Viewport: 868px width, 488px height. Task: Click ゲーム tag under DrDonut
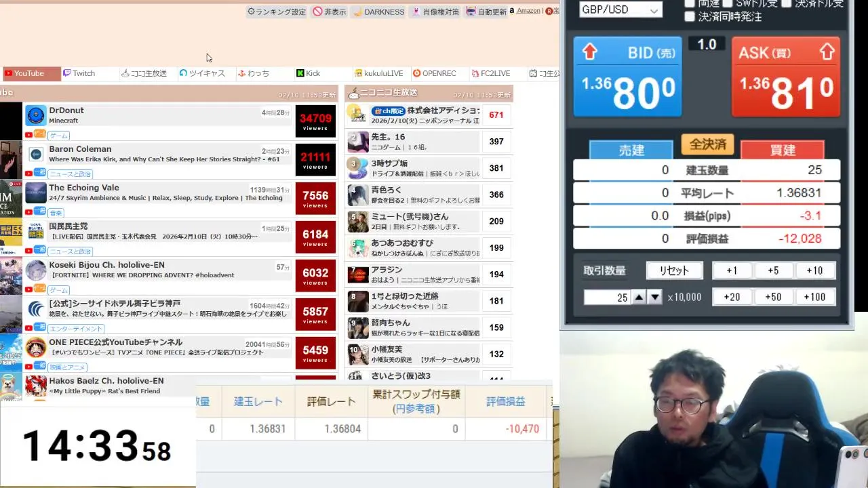(59, 136)
